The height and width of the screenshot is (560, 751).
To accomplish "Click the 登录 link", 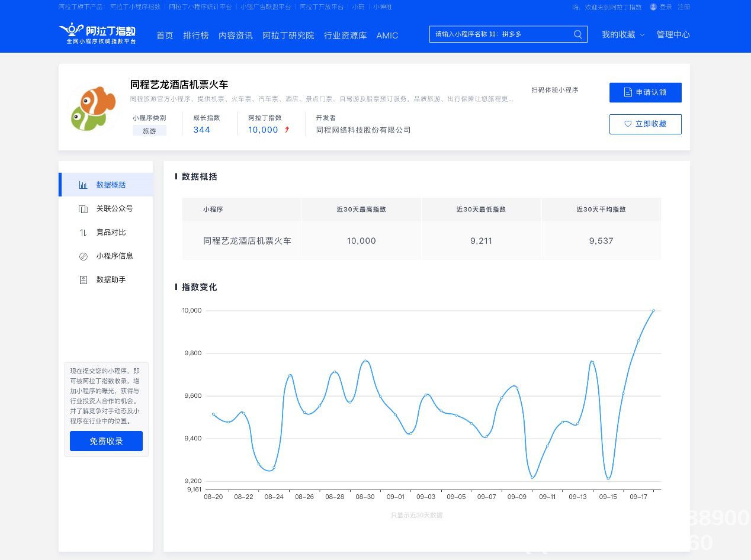I will tap(666, 7).
